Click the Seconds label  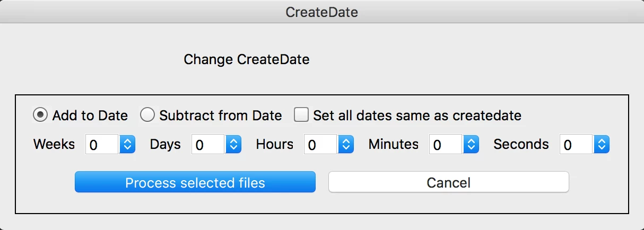(521, 144)
